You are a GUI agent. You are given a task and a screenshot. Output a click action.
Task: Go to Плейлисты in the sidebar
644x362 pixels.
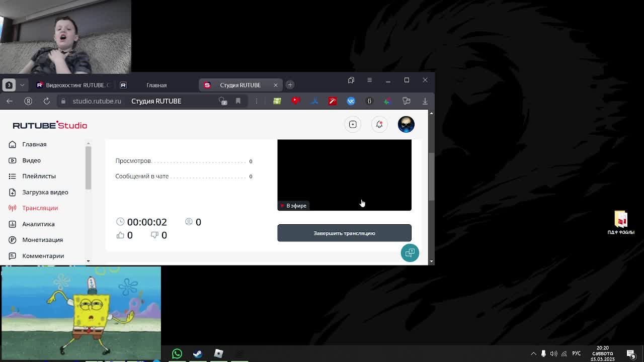pos(39,176)
